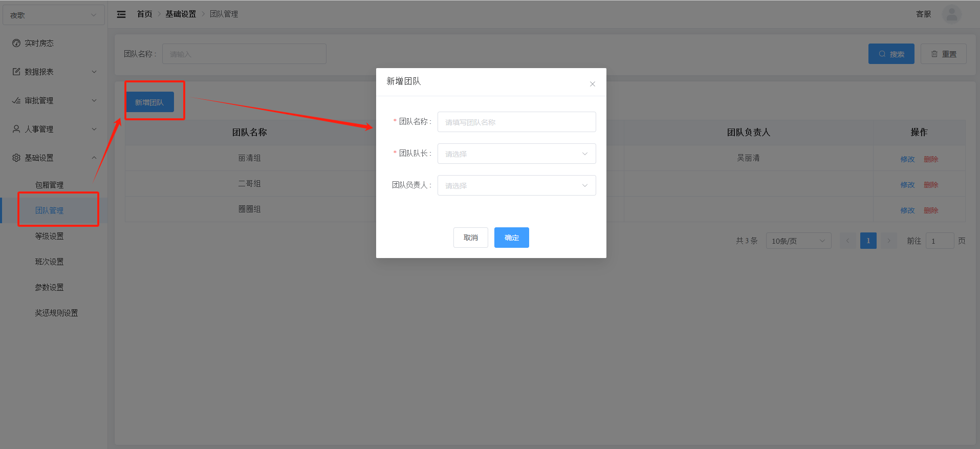Click the 实时房态 gauge icon

[x=16, y=43]
